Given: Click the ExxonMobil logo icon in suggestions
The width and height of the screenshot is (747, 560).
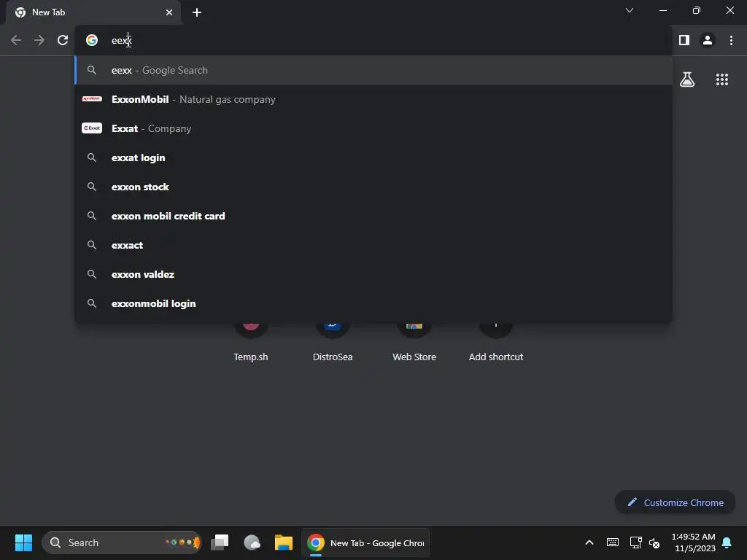Looking at the screenshot, I should tap(92, 99).
